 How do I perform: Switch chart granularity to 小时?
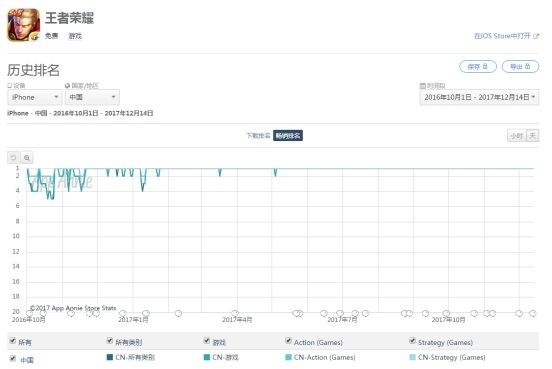[516, 136]
